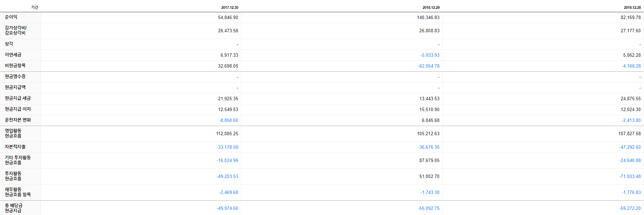Image resolution: width=644 pixels, height=215 pixels.
Task: Select deferred tax value 5,062.28
Action: [632, 55]
